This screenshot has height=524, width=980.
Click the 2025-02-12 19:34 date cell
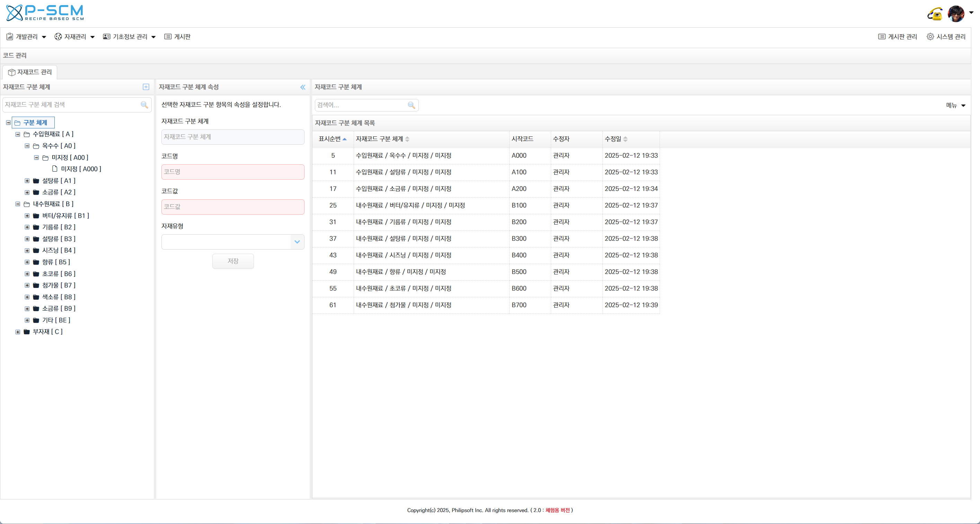[631, 189]
